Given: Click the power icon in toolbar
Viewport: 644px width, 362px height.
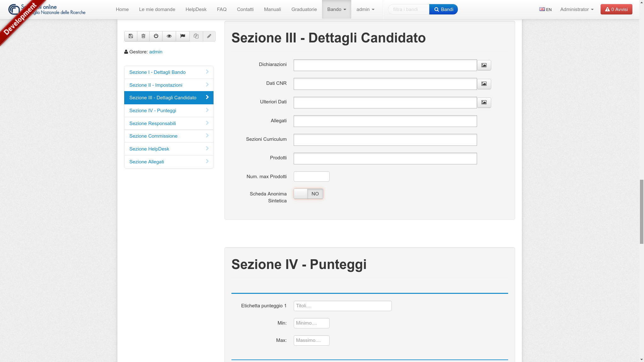Looking at the screenshot, I should click(x=156, y=36).
